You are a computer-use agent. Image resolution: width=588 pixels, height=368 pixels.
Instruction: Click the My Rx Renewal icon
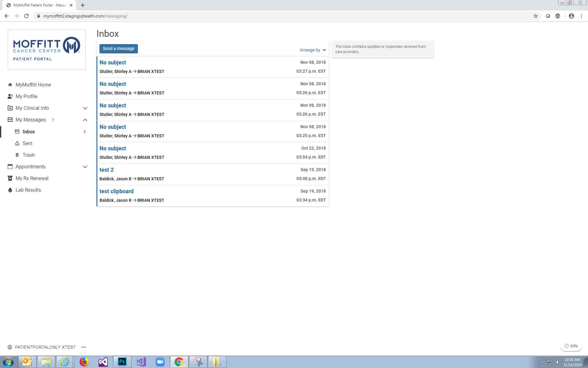click(x=10, y=178)
